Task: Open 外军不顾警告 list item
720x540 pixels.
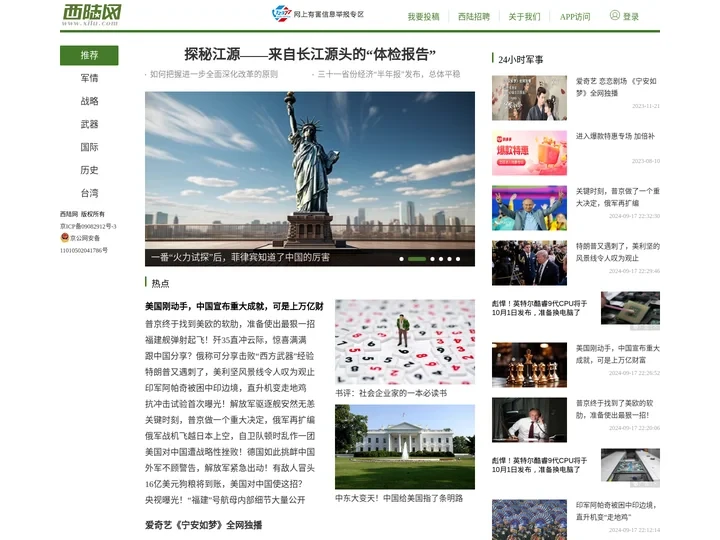Action: click(x=230, y=468)
